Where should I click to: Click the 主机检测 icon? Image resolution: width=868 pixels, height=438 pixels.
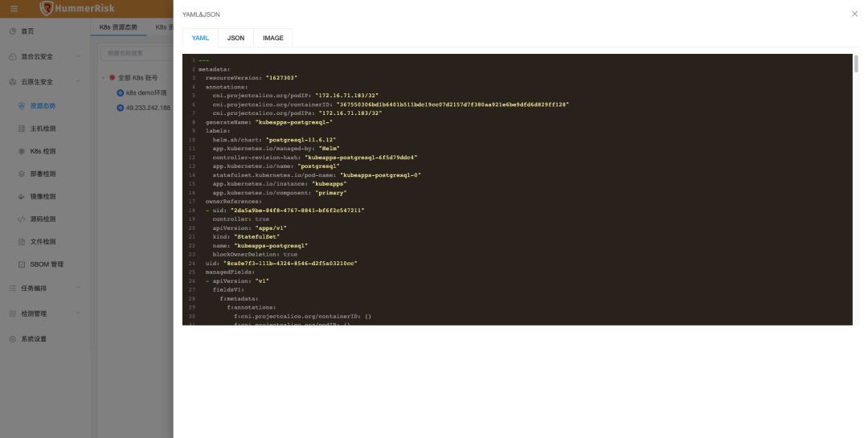click(x=22, y=129)
